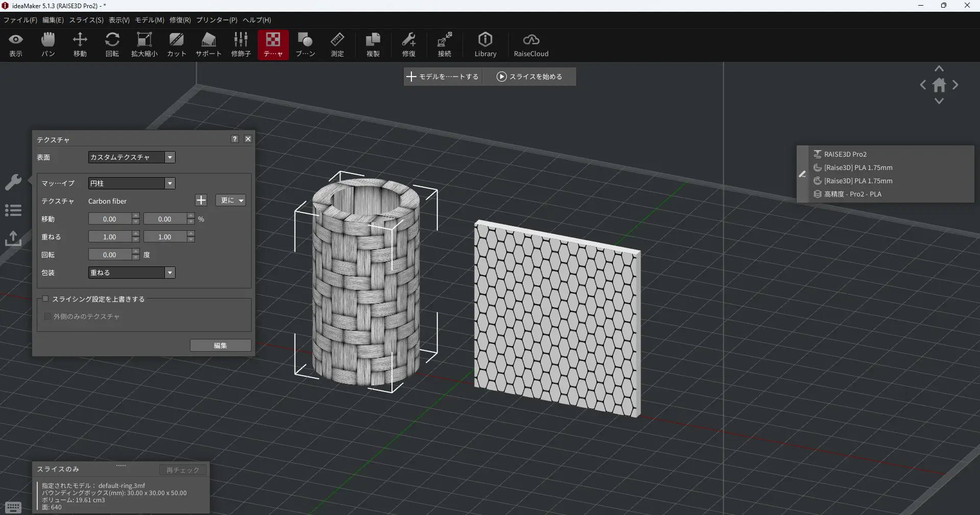
Task: Open the スライス(S) menu
Action: coord(86,20)
